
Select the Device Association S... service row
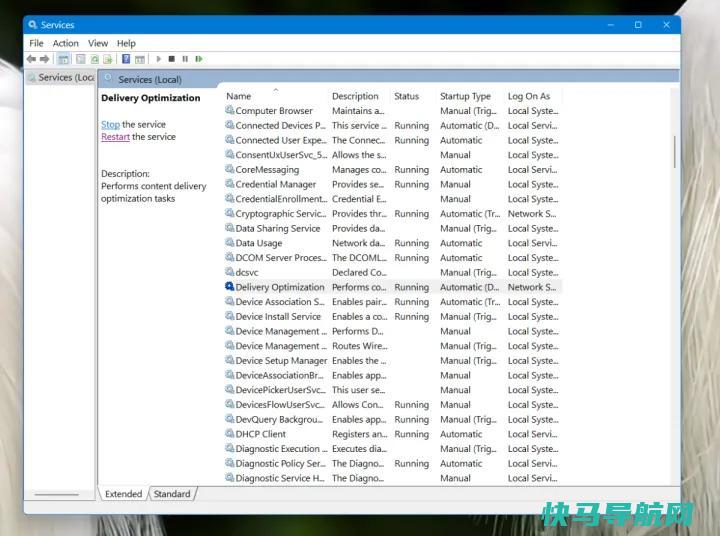tap(393, 302)
